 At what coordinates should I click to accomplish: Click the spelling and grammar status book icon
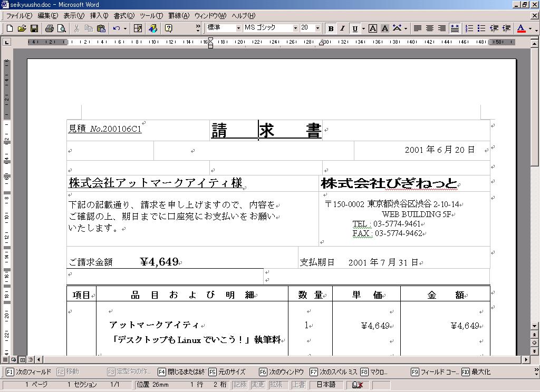point(357,385)
